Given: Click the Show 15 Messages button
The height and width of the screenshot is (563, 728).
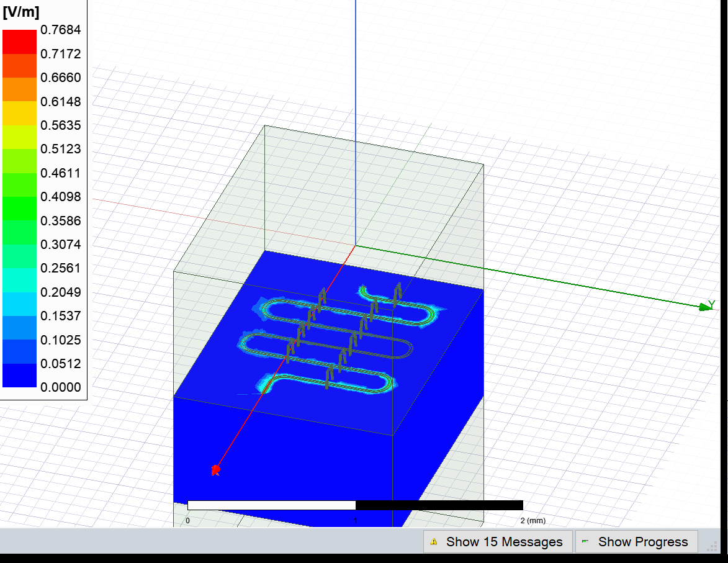Looking at the screenshot, I should 498,542.
